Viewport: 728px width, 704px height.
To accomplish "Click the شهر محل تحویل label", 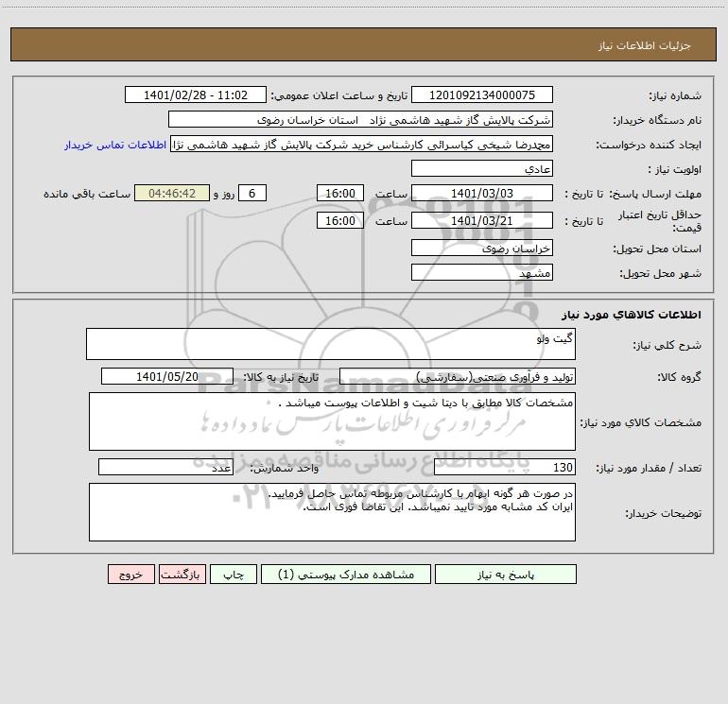I will (660, 273).
